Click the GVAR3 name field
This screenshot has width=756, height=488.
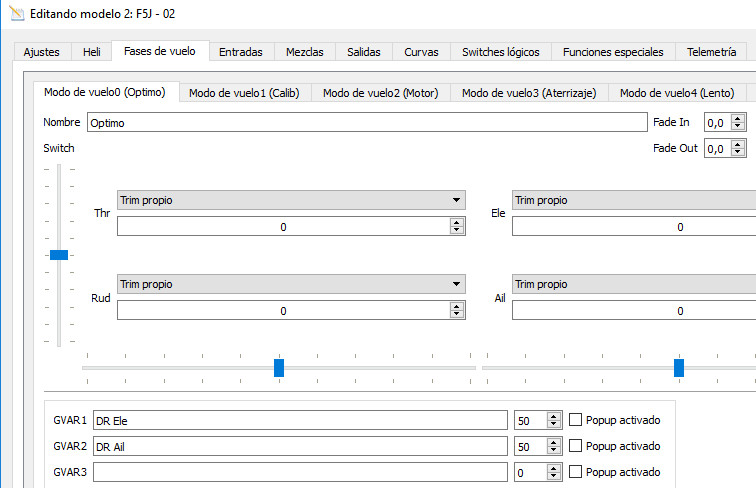[x=300, y=472]
